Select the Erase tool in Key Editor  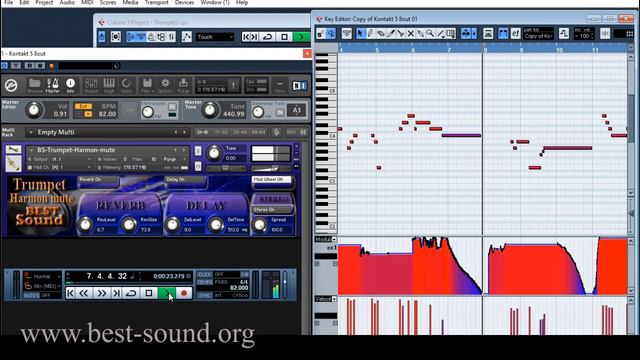click(x=380, y=33)
